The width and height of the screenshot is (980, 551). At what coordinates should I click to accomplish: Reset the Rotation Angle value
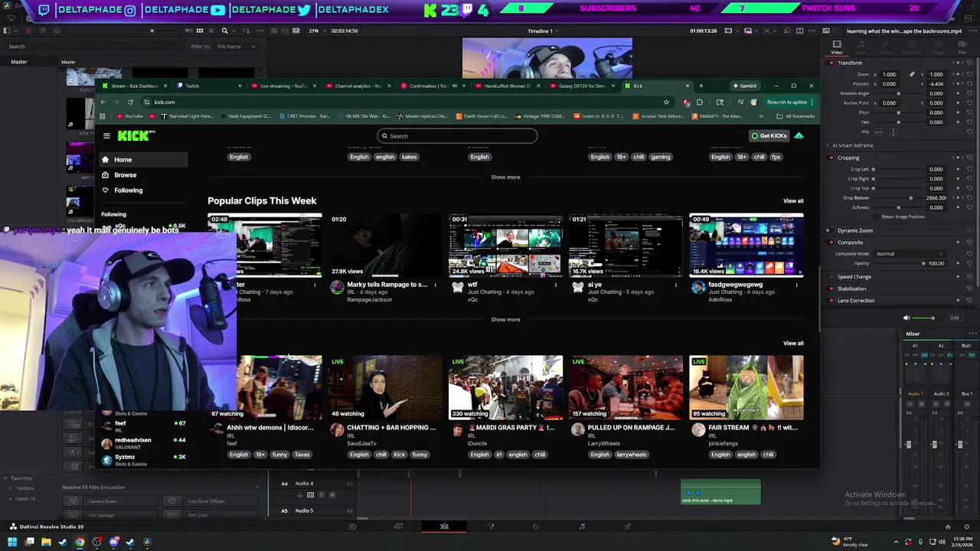[x=969, y=93]
